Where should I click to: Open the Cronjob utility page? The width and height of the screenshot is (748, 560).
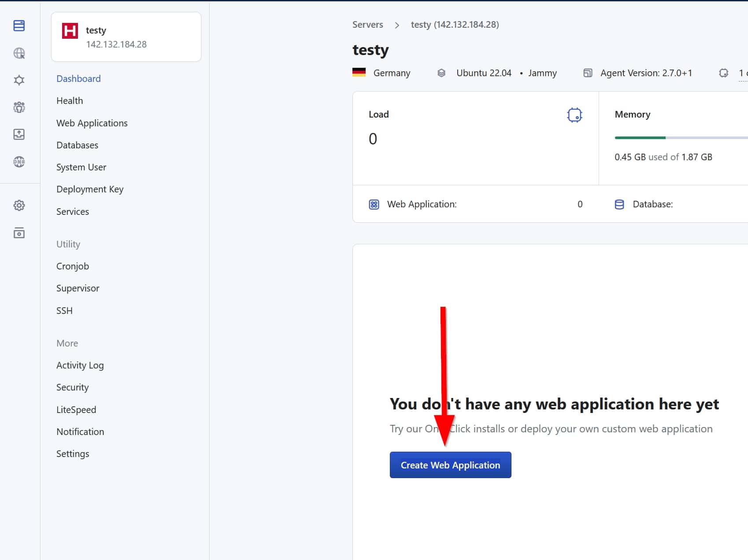tap(73, 266)
